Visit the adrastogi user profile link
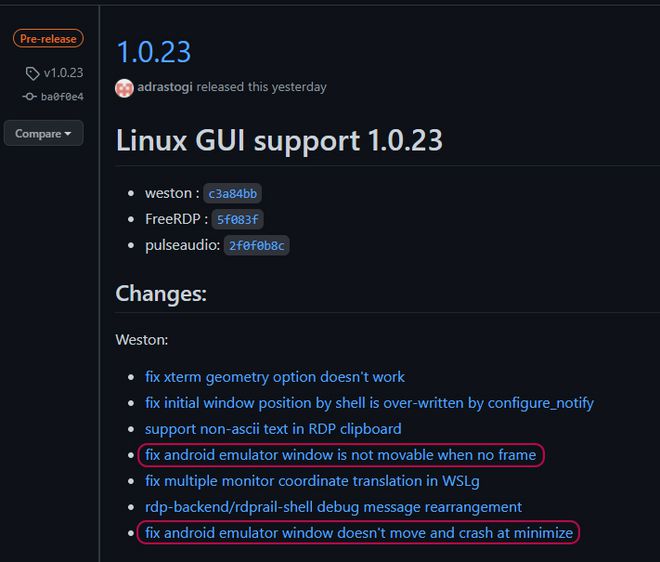 (x=165, y=87)
